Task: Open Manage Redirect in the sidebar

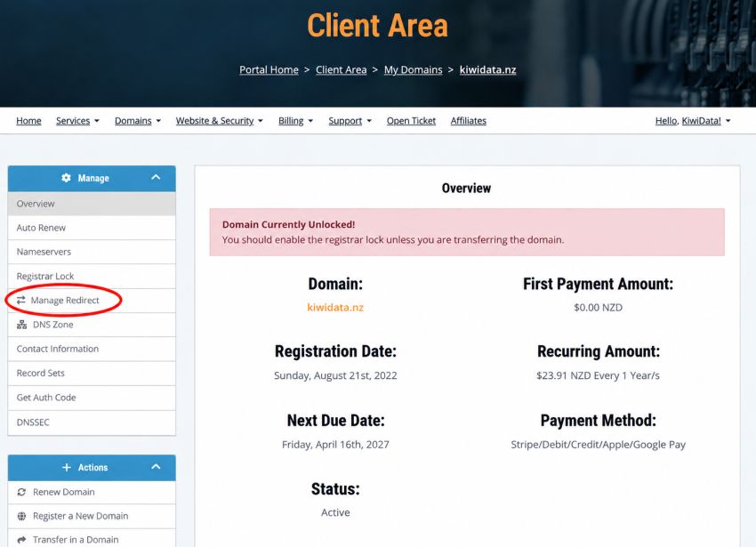Action: point(92,301)
